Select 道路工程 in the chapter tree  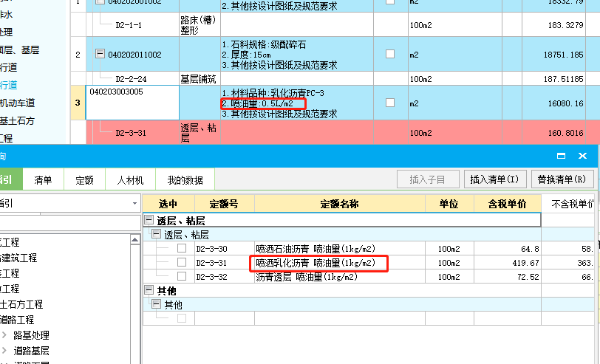click(17, 320)
